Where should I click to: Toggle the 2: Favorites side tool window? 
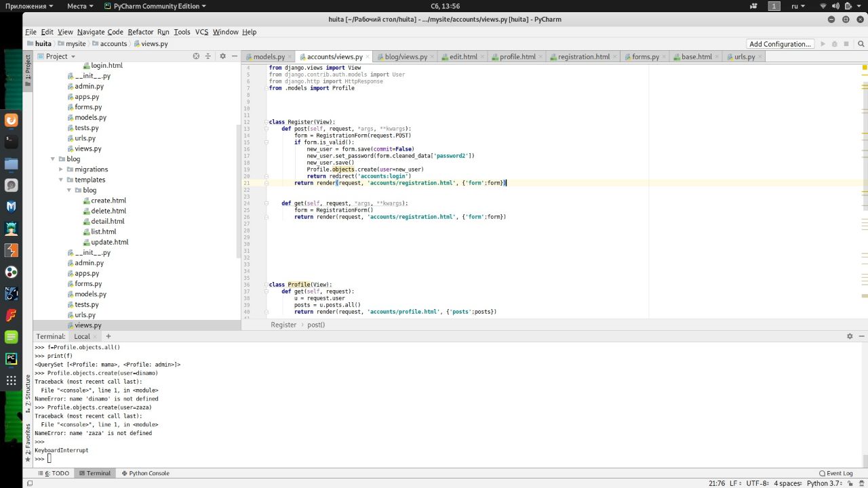tap(28, 443)
